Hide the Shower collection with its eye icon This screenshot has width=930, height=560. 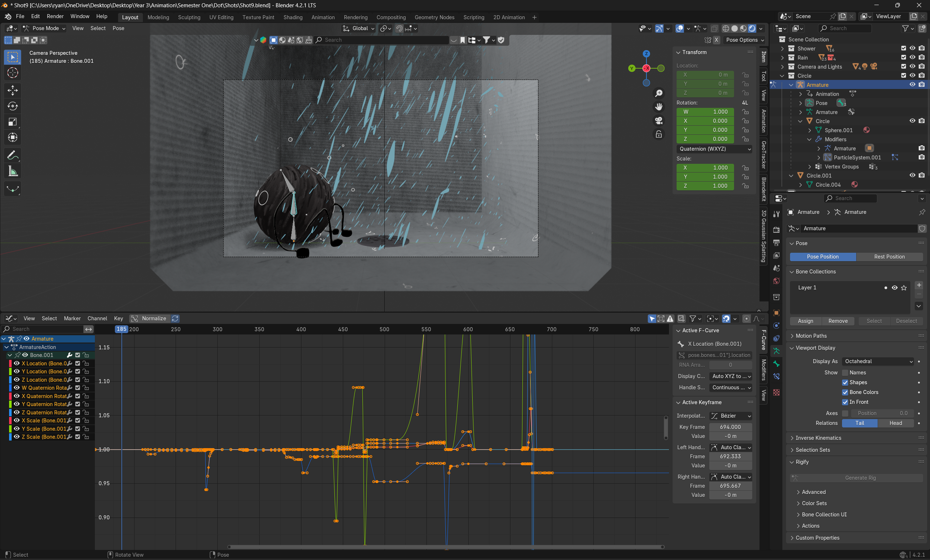coord(912,48)
